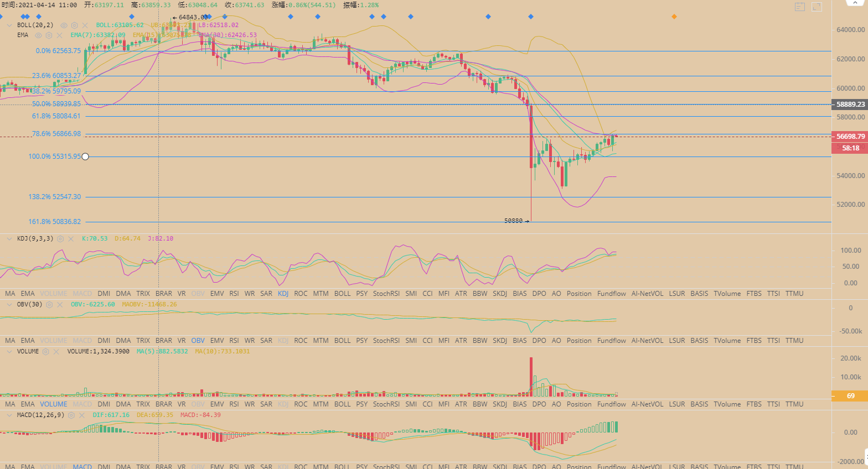Click the 64843.03 high price annotation

190,18
